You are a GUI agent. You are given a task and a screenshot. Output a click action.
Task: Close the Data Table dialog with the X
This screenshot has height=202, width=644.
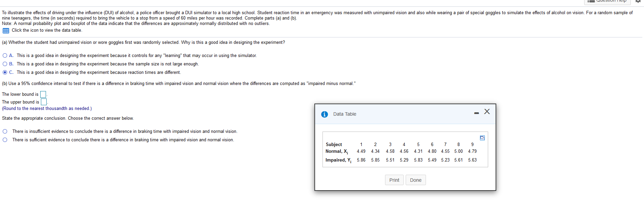coord(487,112)
